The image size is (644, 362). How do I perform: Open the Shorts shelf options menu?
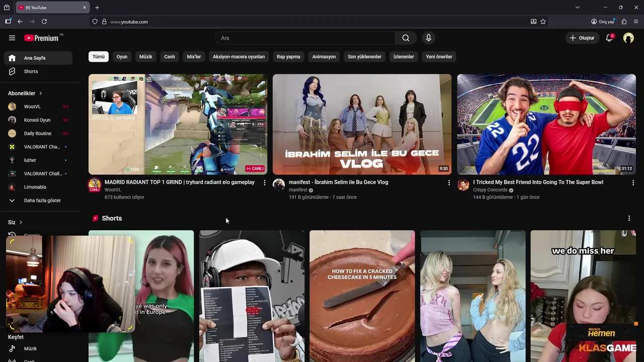(x=629, y=218)
